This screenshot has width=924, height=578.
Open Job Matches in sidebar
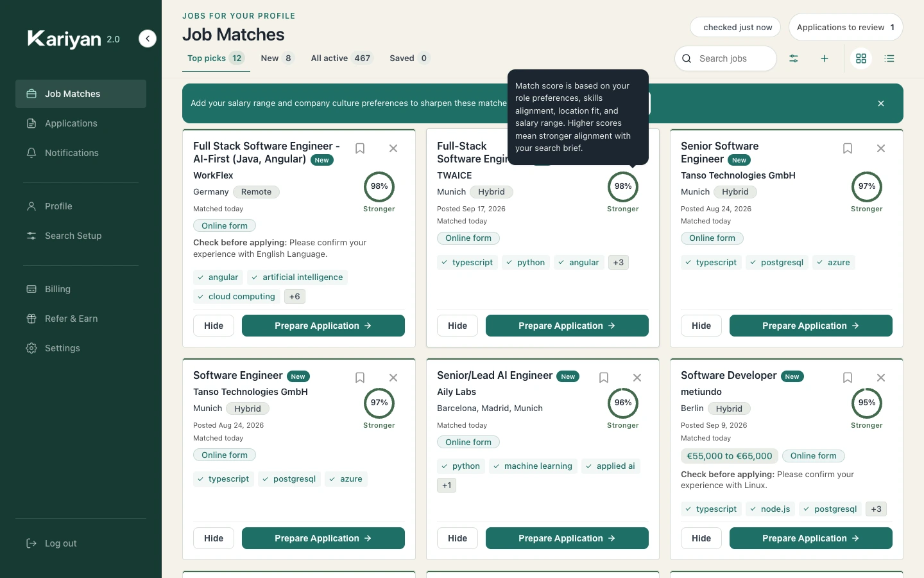click(x=81, y=94)
